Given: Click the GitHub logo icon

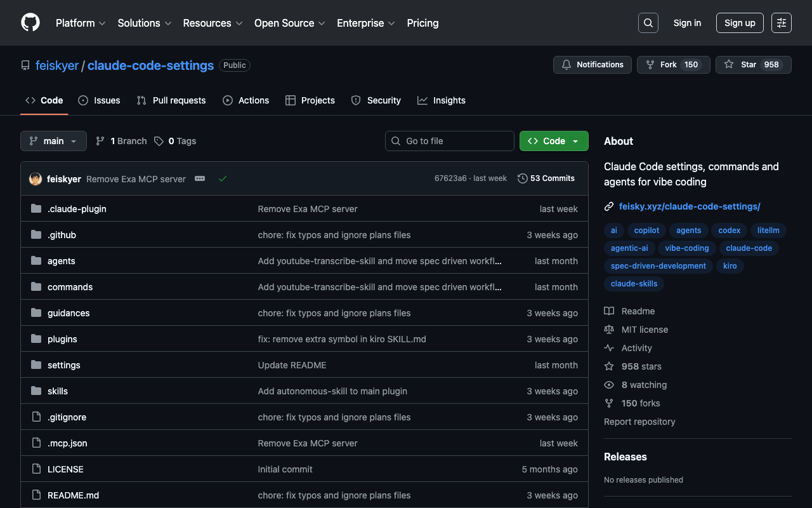Looking at the screenshot, I should tap(30, 23).
